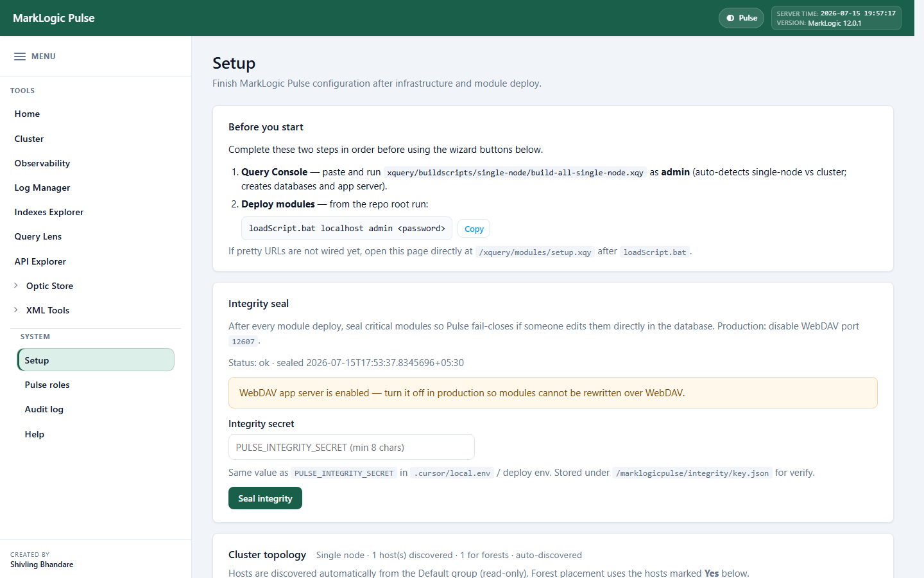Focus the Integrity secret input field
This screenshot has height=578, width=924.
351,447
